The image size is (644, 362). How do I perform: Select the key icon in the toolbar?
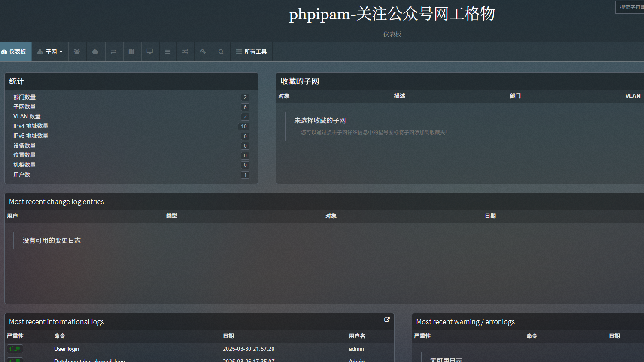click(203, 51)
